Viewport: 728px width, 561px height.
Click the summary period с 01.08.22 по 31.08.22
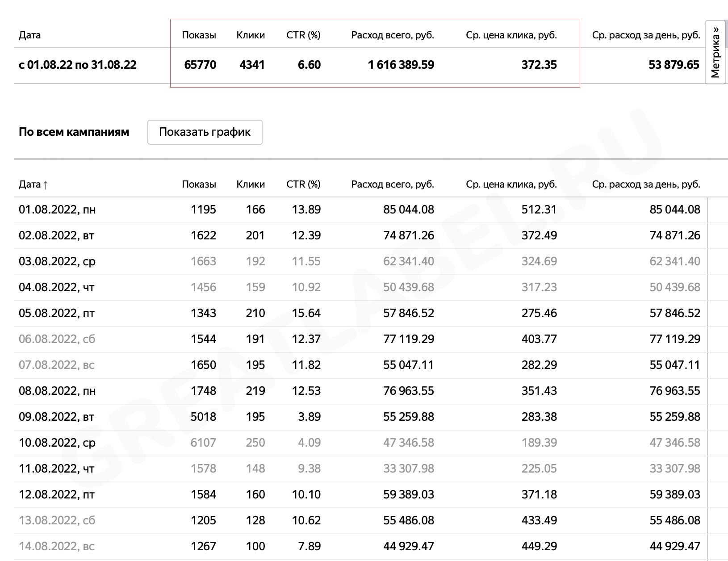coord(78,65)
